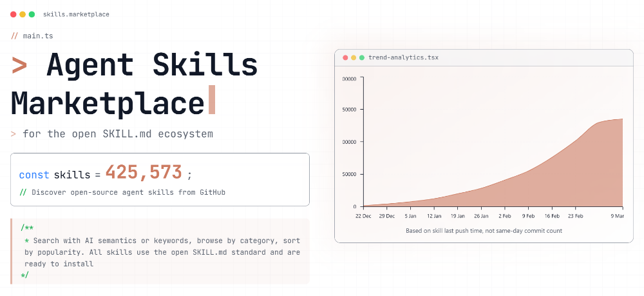This screenshot has width=644, height=296.
Task: Click the red dot beside skills.marketplace
Action: tap(14, 14)
